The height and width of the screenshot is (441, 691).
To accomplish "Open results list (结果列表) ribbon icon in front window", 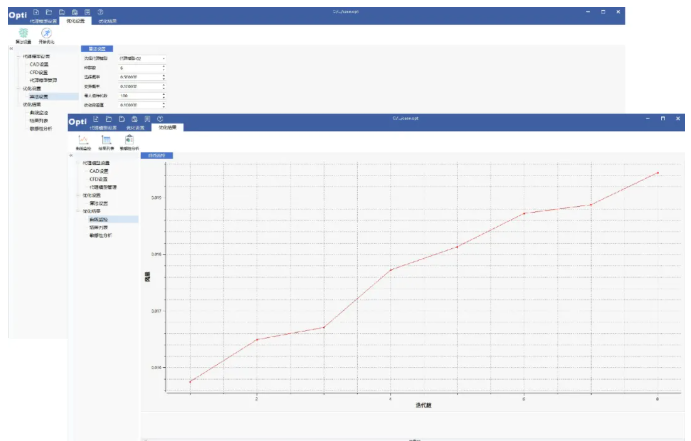I will (106, 143).
